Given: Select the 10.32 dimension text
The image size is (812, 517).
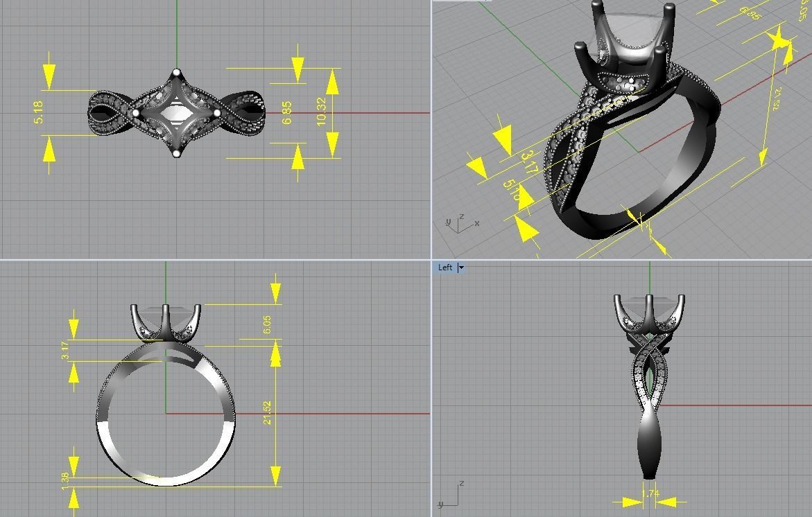Looking at the screenshot, I should tap(321, 112).
